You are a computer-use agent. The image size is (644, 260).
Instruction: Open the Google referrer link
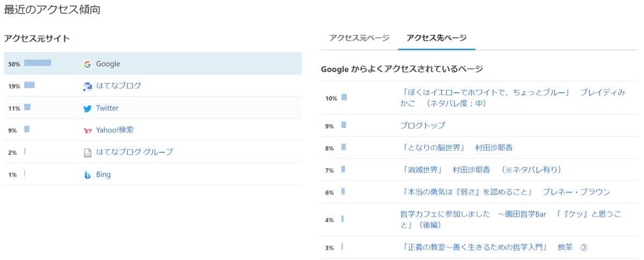[x=108, y=64]
